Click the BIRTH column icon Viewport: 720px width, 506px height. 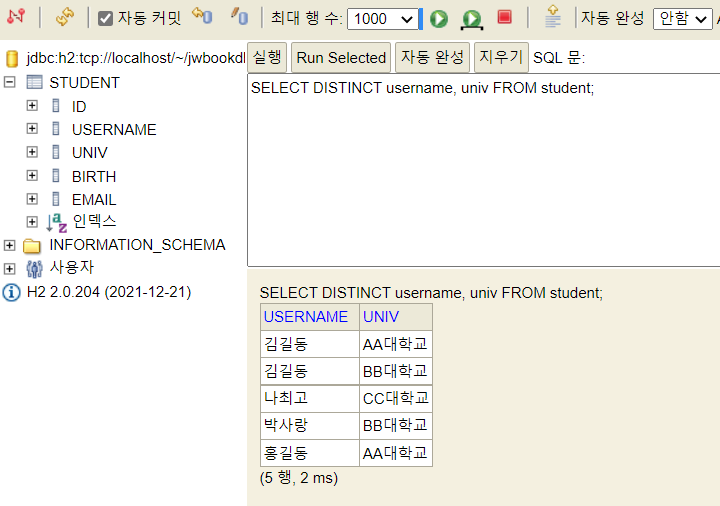click(56, 175)
